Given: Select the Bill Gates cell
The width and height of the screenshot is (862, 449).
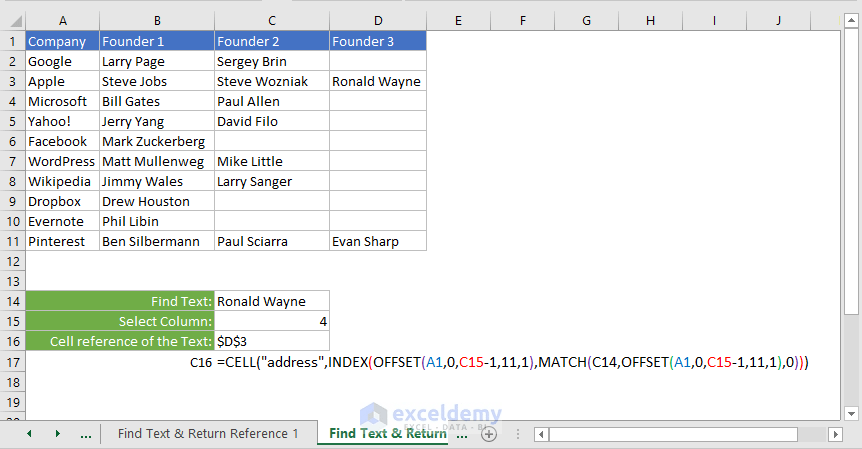Looking at the screenshot, I should (157, 101).
